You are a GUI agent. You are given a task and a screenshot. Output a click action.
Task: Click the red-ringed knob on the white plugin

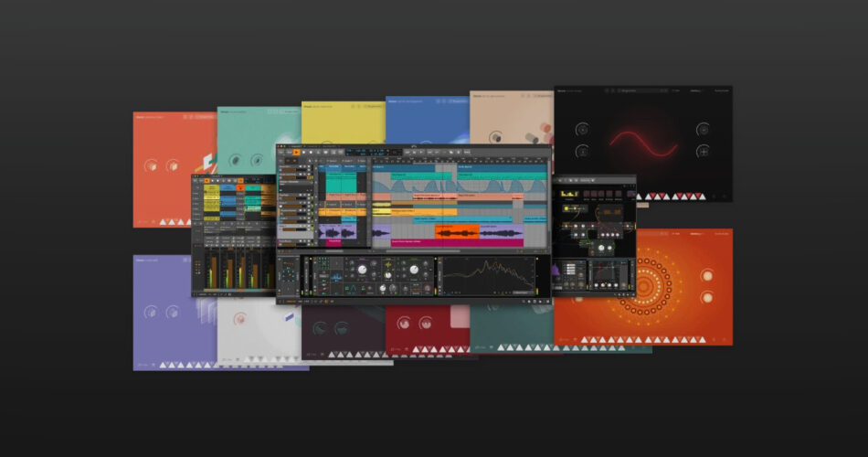pos(240,319)
